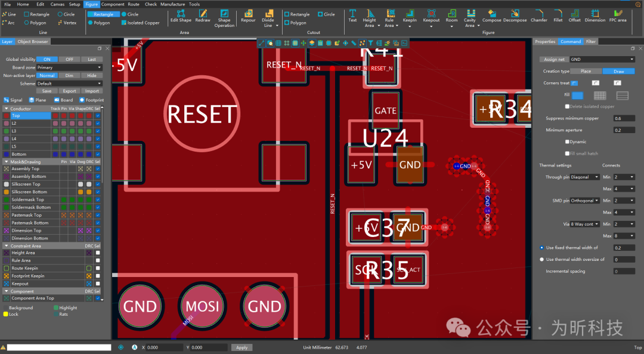Select the Fillet tool
Screen dimensions: 644x354
(558, 14)
